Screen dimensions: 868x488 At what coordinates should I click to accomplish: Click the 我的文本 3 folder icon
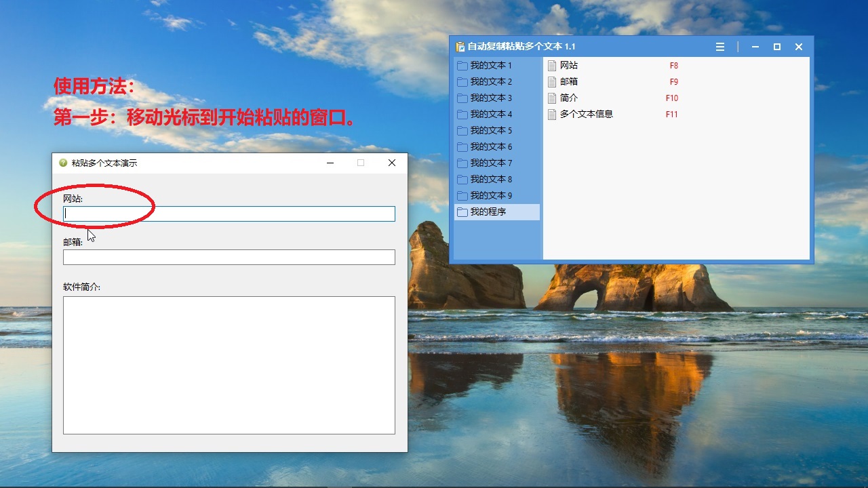(x=462, y=98)
